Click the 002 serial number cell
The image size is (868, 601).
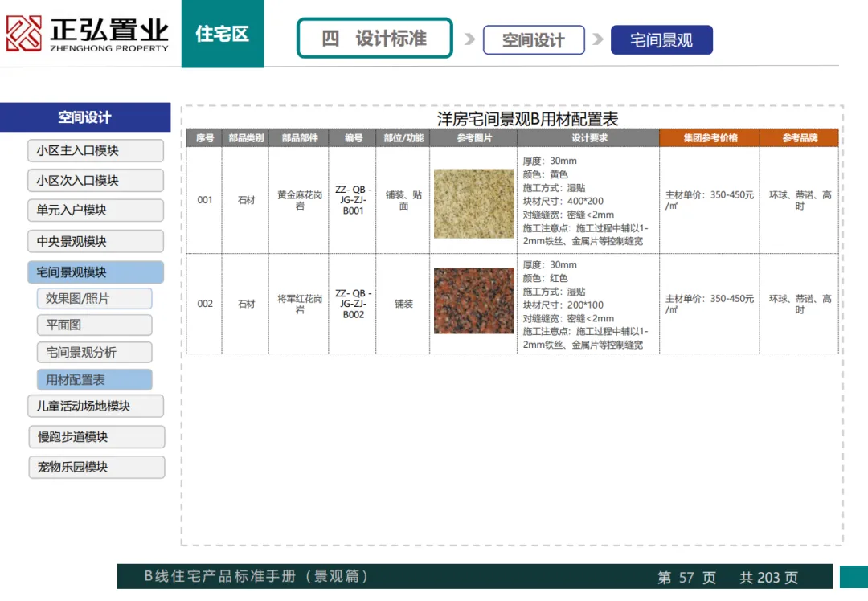205,303
